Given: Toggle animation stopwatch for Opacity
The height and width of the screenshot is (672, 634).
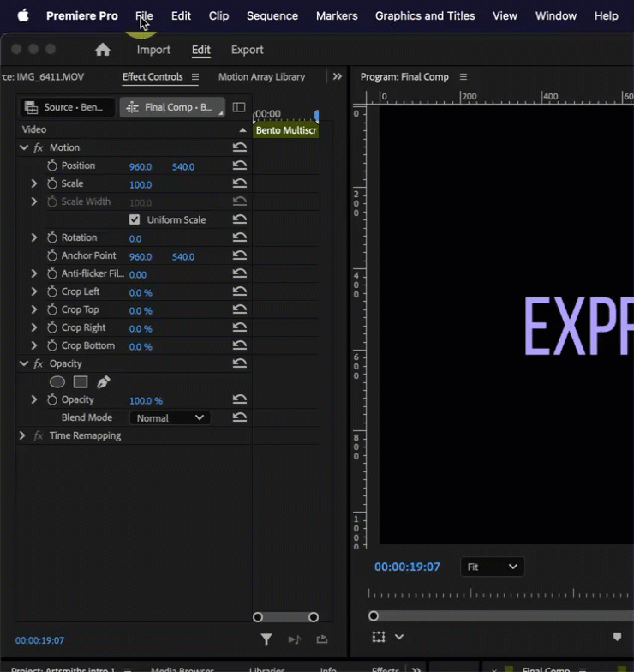Looking at the screenshot, I should (52, 400).
